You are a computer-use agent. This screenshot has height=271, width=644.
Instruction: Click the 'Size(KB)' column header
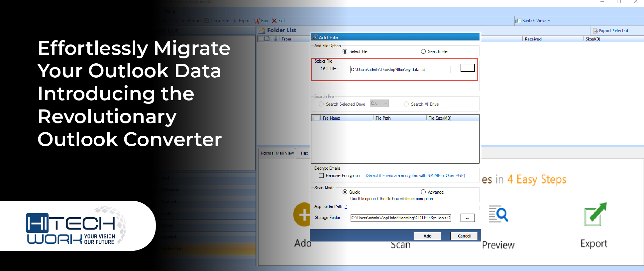coord(593,39)
